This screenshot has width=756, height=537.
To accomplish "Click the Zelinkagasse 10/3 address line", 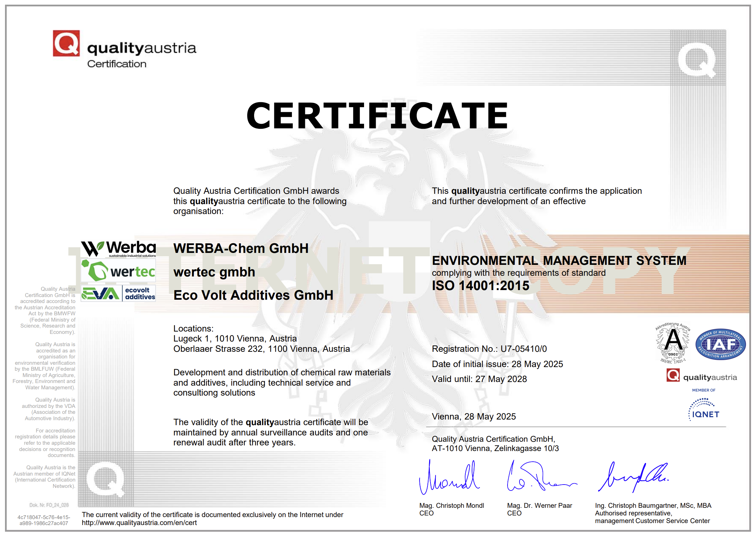I will [x=495, y=448].
